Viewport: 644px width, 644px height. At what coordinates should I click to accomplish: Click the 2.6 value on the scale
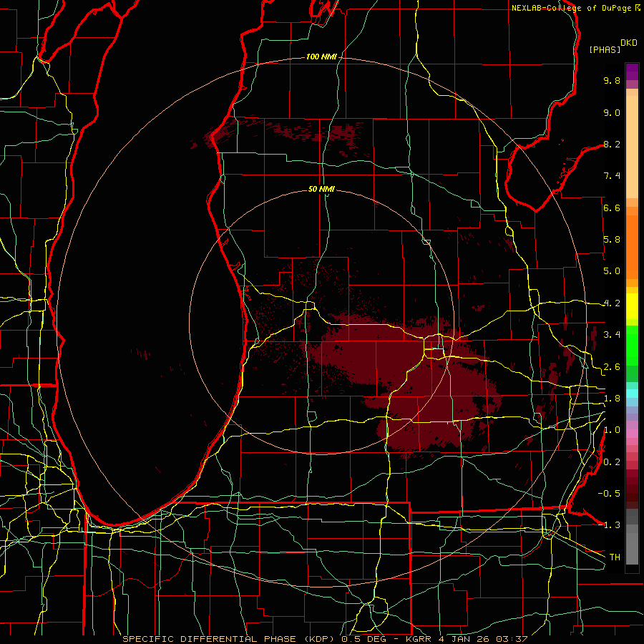(612, 367)
